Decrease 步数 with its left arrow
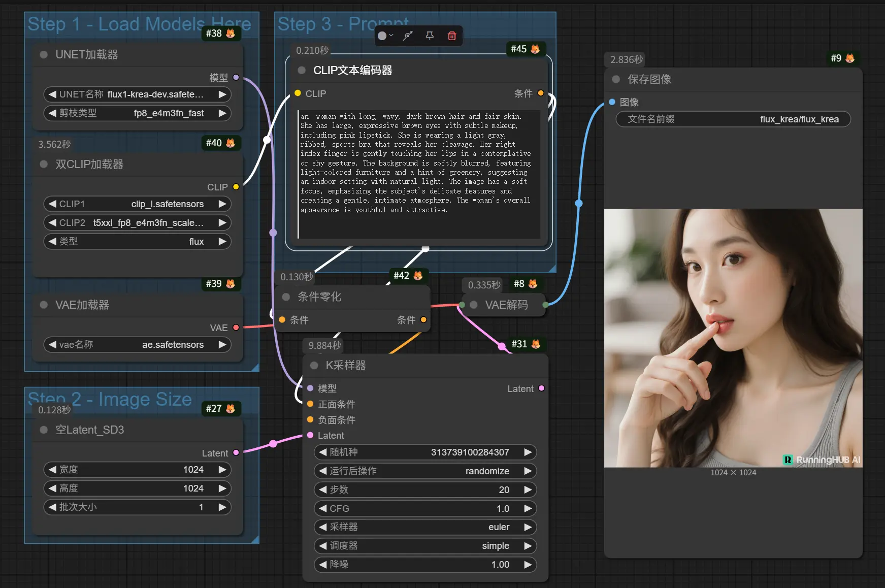 pyautogui.click(x=322, y=489)
